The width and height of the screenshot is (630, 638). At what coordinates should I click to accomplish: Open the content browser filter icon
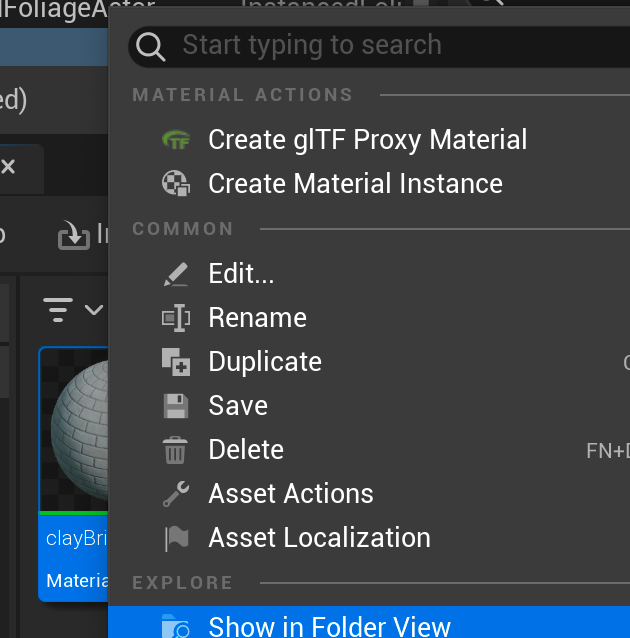59,310
